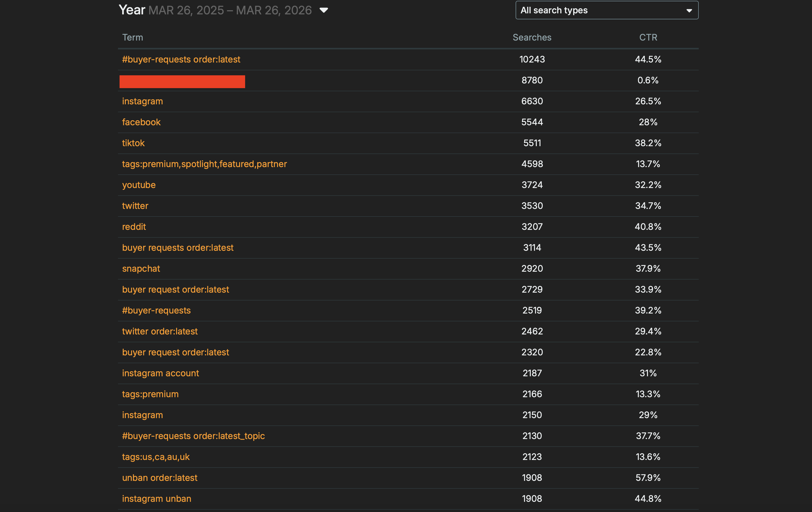This screenshot has width=812, height=512.
Task: Open the 'snapchat' search term link
Action: point(141,269)
